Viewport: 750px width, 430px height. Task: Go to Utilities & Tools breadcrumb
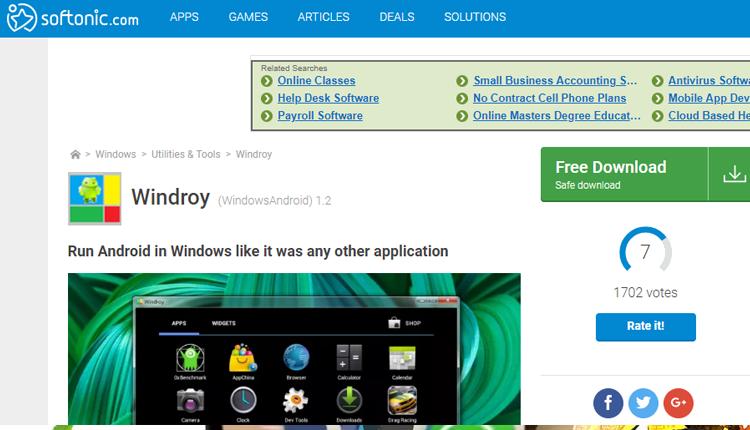pos(186,154)
